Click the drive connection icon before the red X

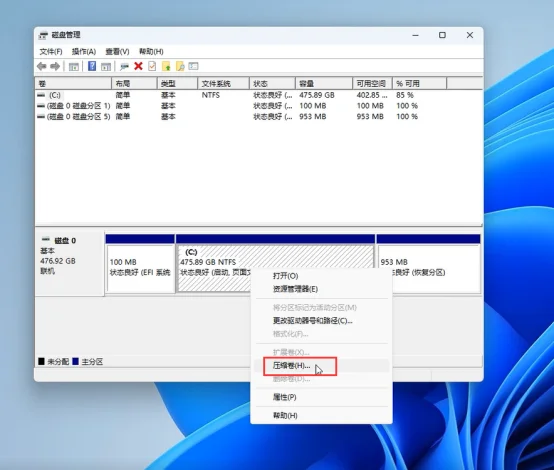tap(124, 66)
